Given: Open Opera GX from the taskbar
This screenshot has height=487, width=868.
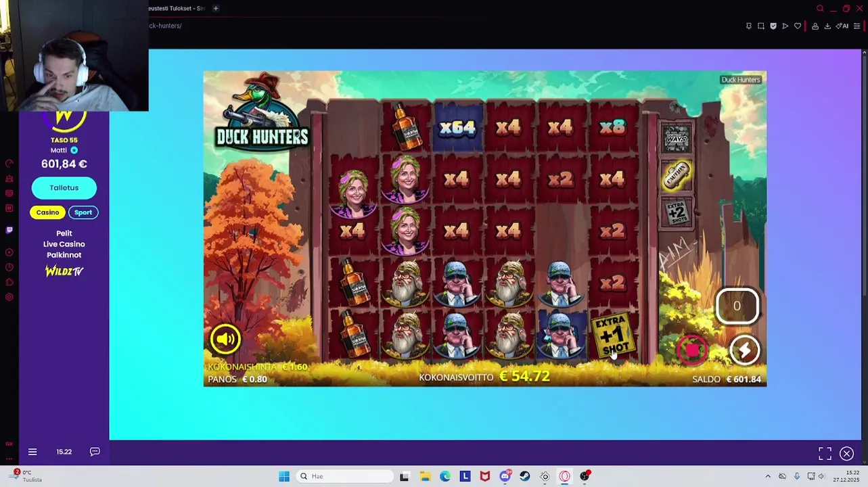Looking at the screenshot, I should [x=565, y=476].
